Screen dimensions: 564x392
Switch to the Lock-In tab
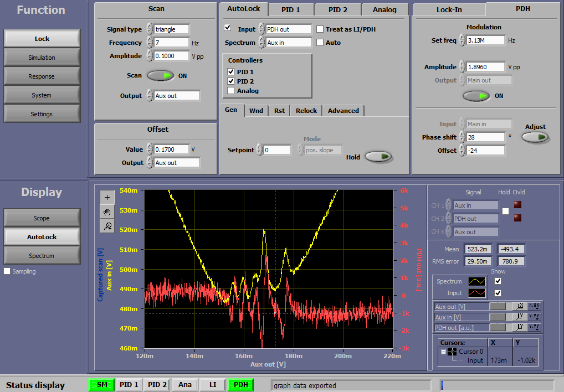[449, 10]
